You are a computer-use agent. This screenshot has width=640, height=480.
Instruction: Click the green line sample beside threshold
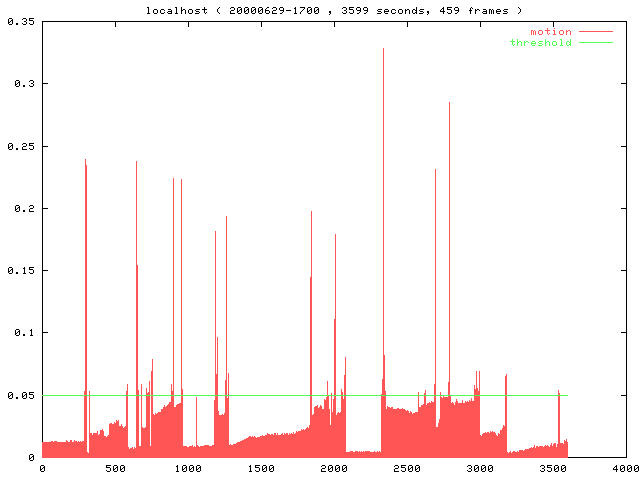click(x=595, y=43)
